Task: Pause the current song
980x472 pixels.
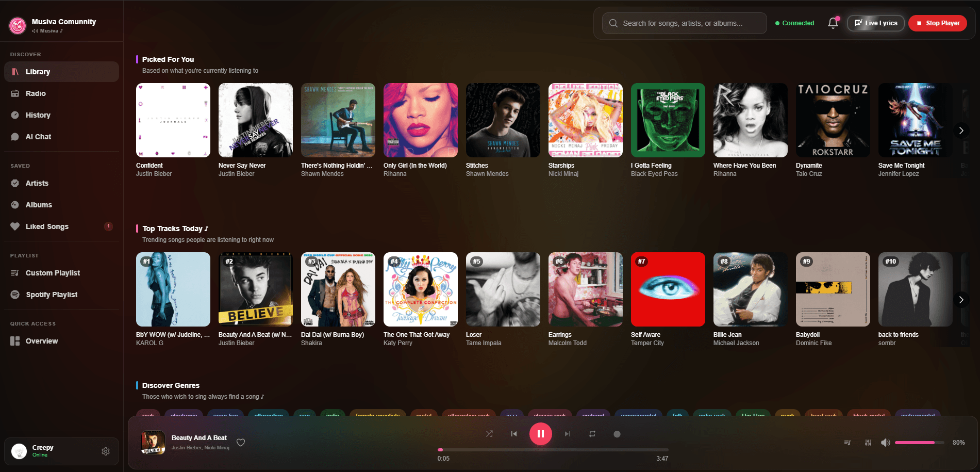Action: 541,434
